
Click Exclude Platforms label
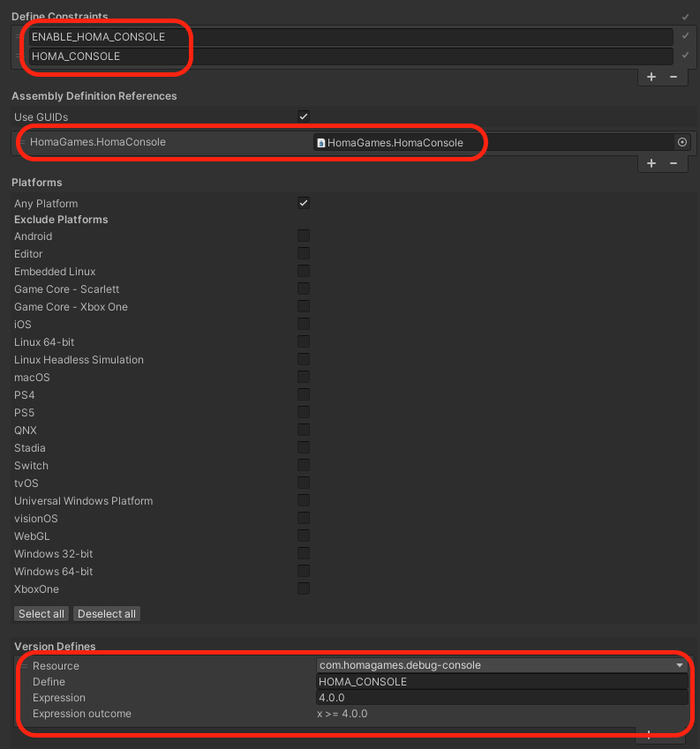61,220
